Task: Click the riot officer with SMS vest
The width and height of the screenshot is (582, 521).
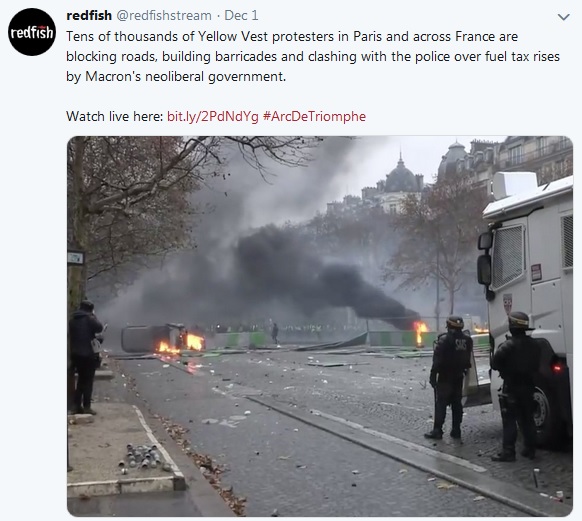Action: [450, 377]
